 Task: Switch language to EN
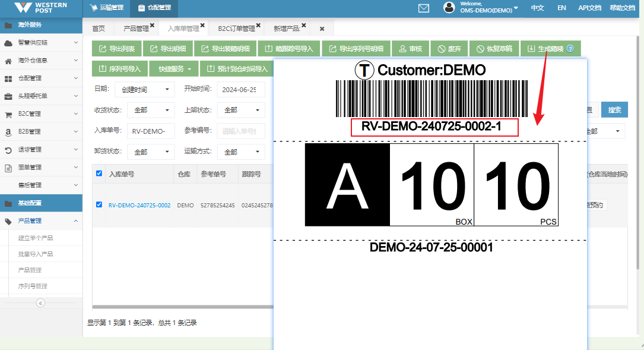(561, 8)
